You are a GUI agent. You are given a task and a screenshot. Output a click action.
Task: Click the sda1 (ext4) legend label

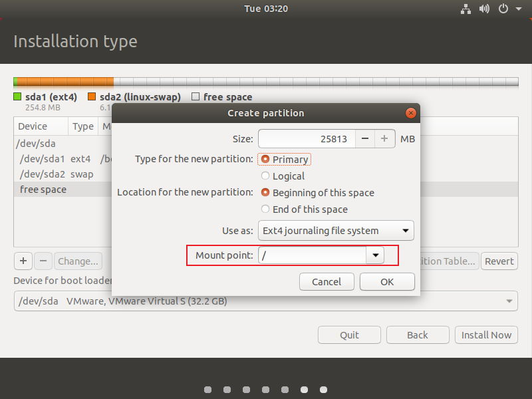pos(51,97)
